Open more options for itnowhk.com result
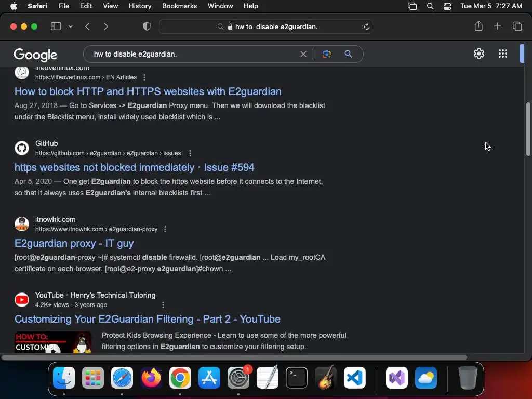 tap(165, 229)
